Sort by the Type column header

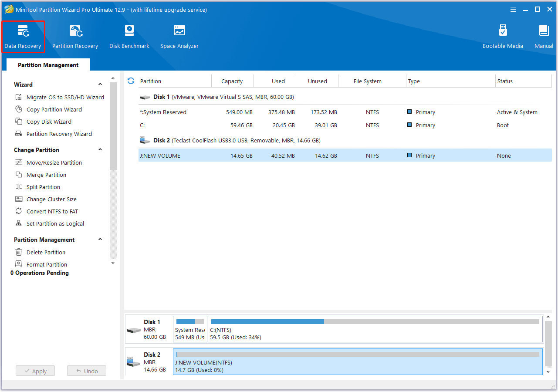tap(451, 81)
